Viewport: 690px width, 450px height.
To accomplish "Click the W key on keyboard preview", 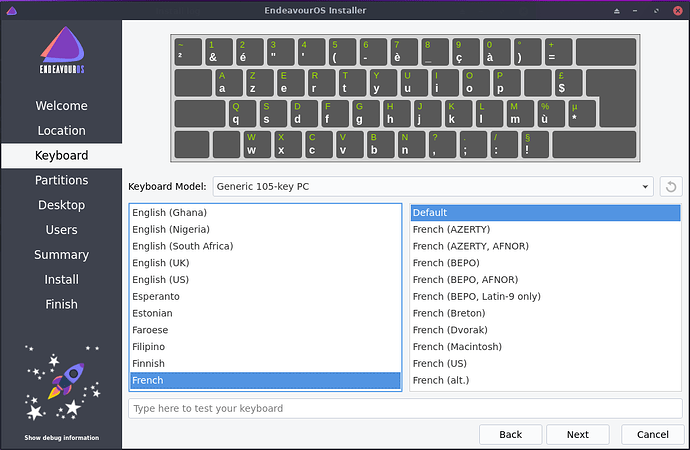I will [x=257, y=144].
